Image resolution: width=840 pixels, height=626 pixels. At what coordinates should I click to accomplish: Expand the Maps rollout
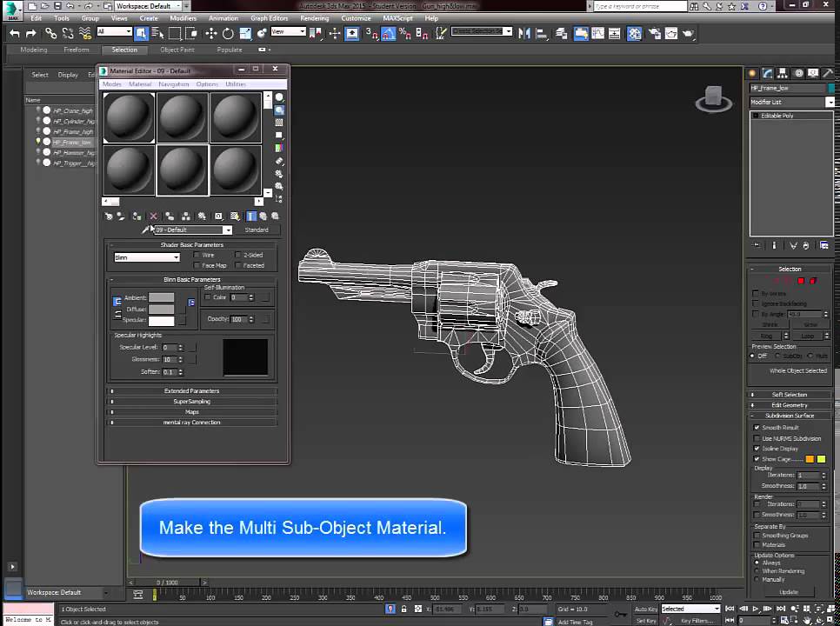[x=192, y=412]
